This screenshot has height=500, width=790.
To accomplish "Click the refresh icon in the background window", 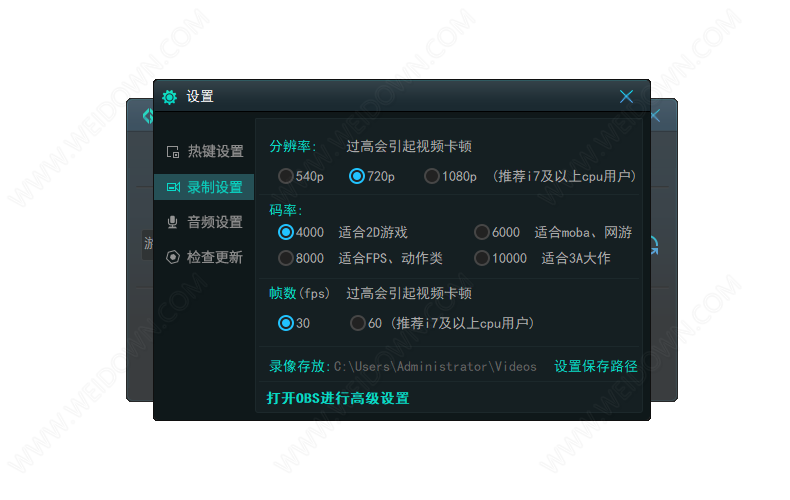I will tap(654, 245).
